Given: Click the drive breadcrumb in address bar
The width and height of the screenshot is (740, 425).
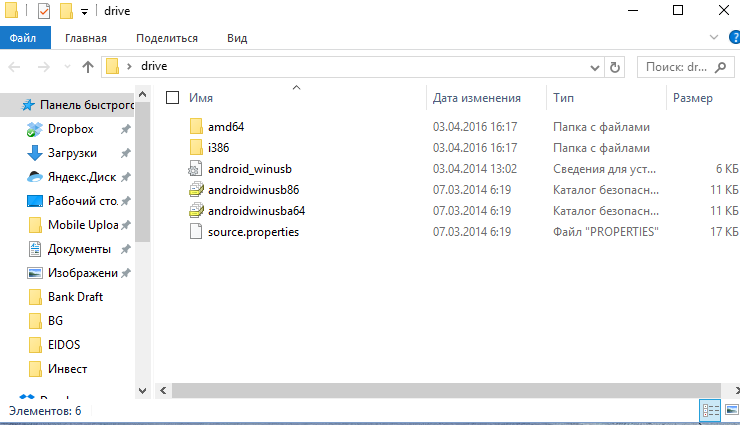Looking at the screenshot, I should point(154,67).
